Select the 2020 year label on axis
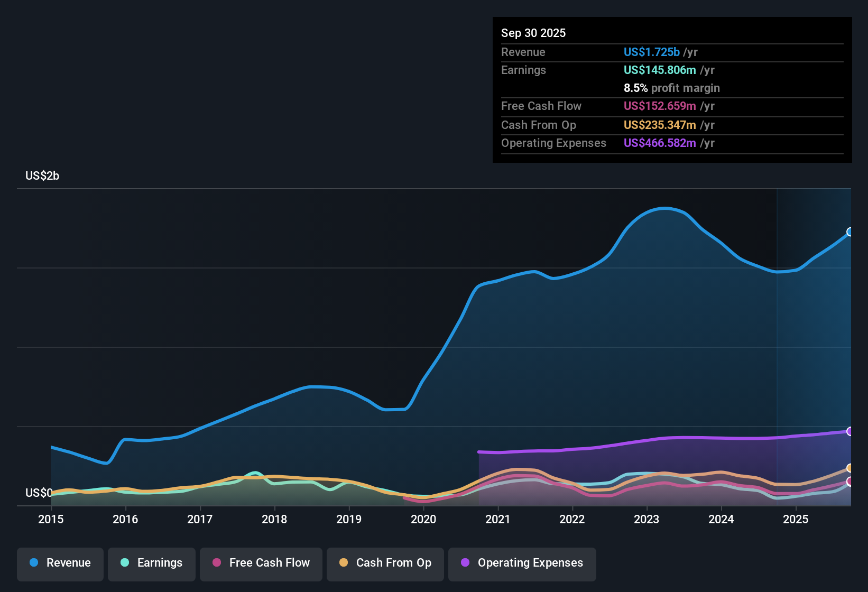 [x=423, y=520]
